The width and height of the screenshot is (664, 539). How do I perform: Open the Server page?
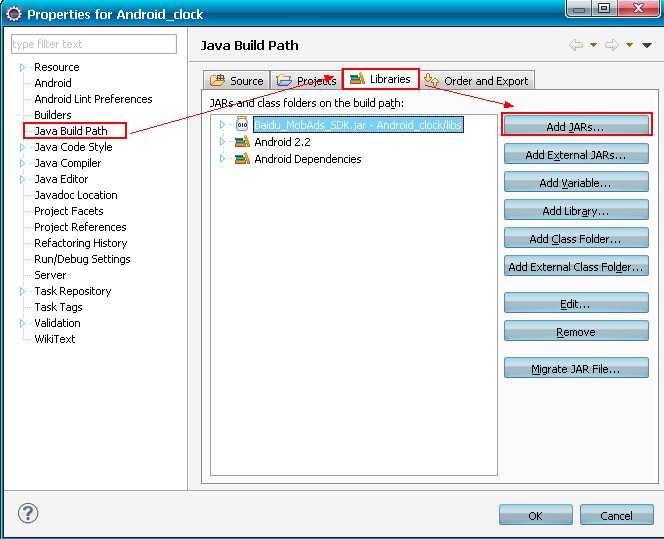pos(50,275)
